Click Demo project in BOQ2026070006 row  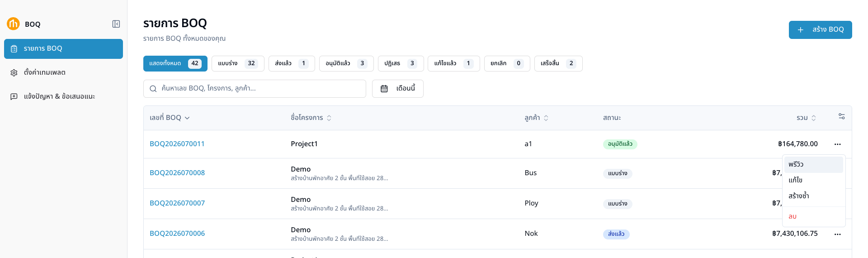click(x=301, y=230)
